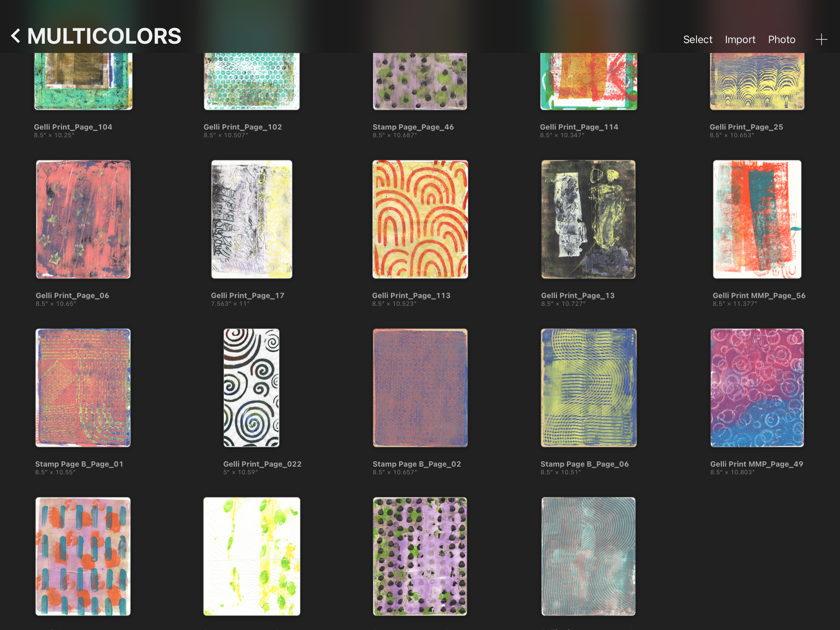Open the Stamp Page B_Page_01 thumbnail
Image resolution: width=840 pixels, height=630 pixels.
point(83,388)
